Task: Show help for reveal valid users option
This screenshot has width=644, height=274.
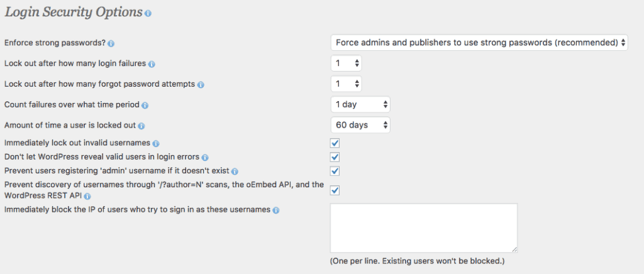Action: tap(205, 158)
